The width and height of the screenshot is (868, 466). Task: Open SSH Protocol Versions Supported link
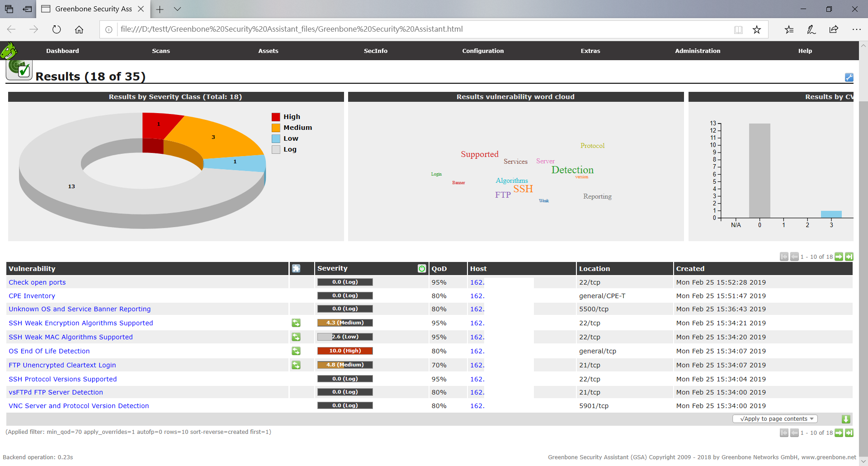point(62,379)
